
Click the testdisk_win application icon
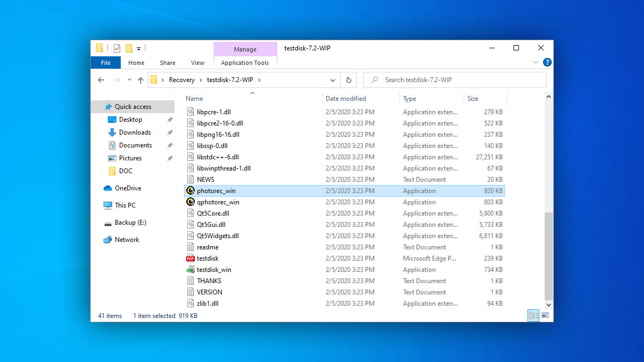point(191,270)
